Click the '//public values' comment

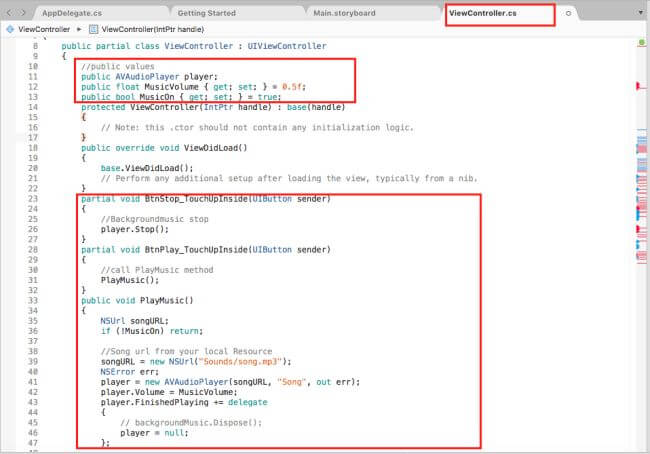[118, 66]
